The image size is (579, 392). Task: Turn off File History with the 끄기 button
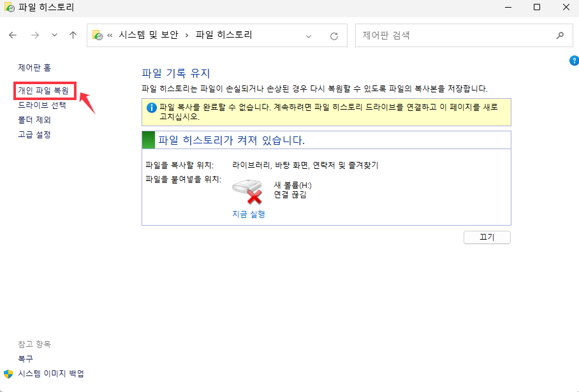(487, 237)
